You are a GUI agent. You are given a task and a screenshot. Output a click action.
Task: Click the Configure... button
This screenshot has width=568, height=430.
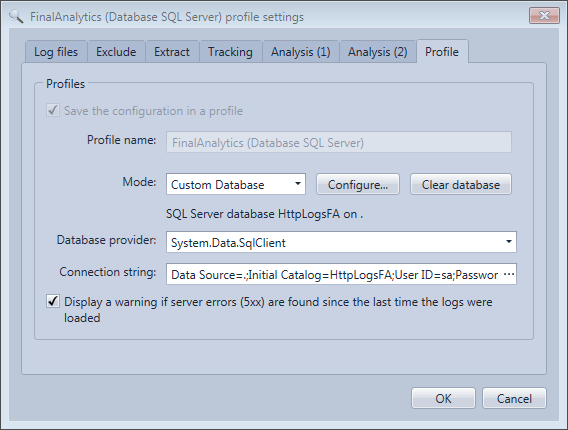pyautogui.click(x=358, y=184)
